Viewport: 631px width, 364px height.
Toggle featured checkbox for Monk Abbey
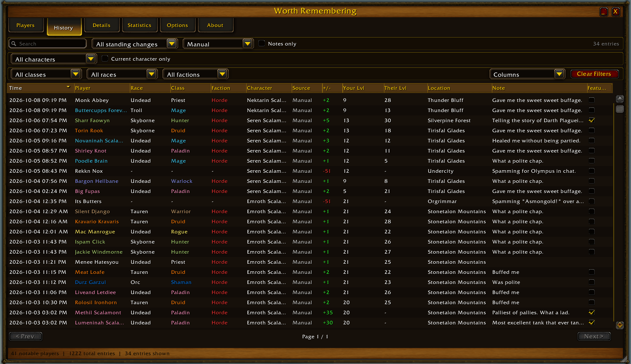[x=591, y=100]
